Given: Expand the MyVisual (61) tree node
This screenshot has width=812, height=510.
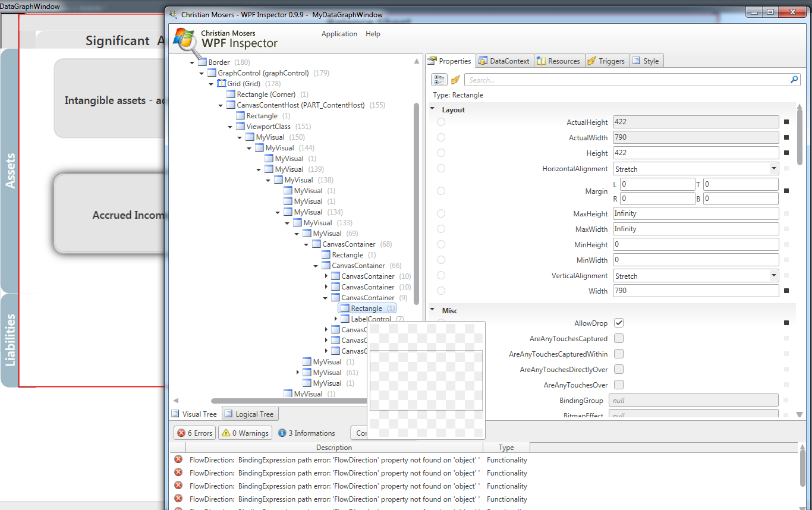Looking at the screenshot, I should pyautogui.click(x=297, y=373).
